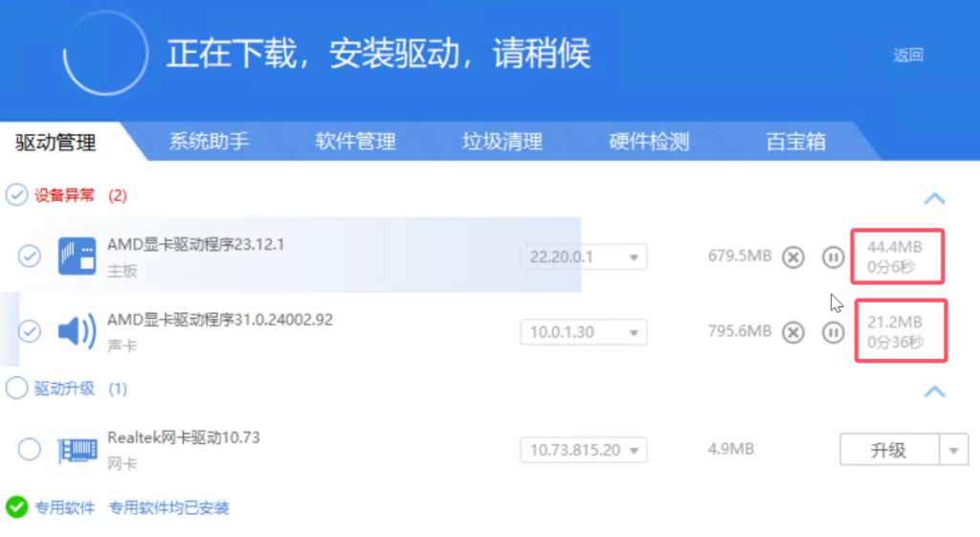Collapse the 设备异常 section
Viewport: 980px width, 537px height.
[x=934, y=199]
